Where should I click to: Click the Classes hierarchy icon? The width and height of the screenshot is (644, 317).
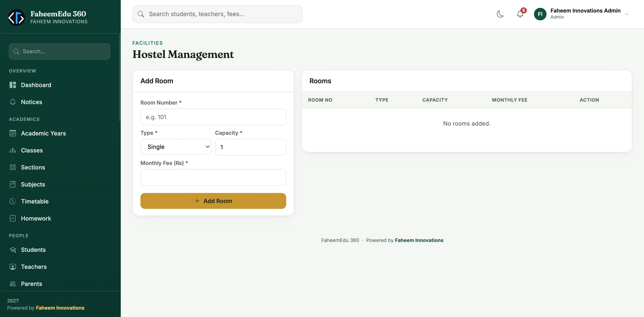[13, 150]
